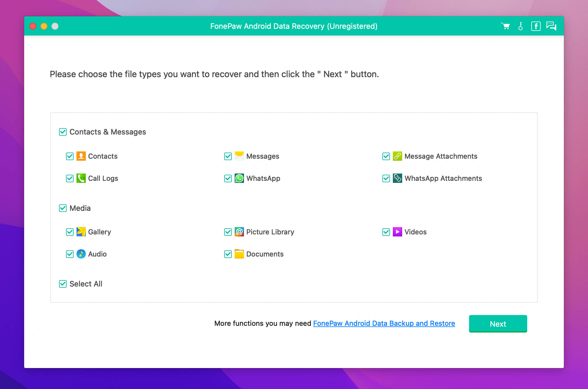Disable the Picture Library checkbox
Image resolution: width=588 pixels, height=389 pixels.
click(228, 232)
